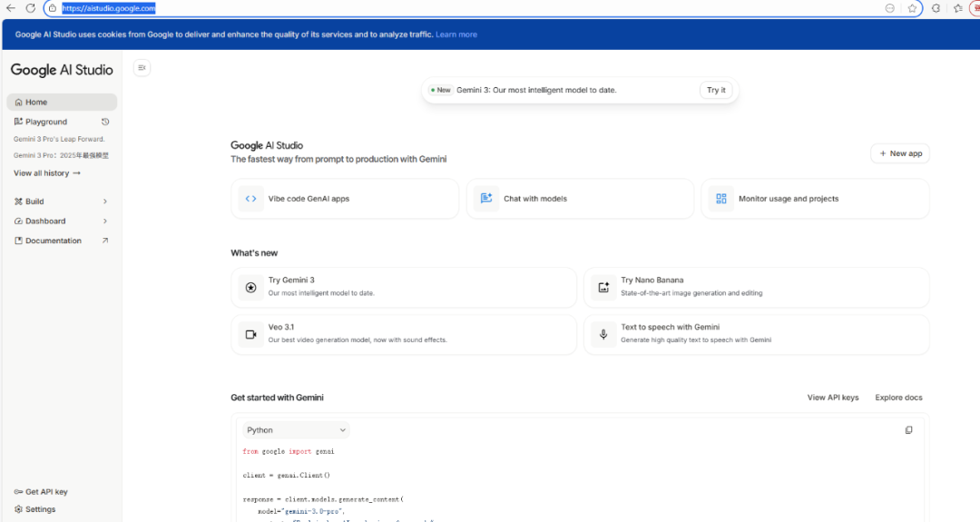The height and width of the screenshot is (522, 980).
Task: Click the New app button
Action: pos(900,153)
